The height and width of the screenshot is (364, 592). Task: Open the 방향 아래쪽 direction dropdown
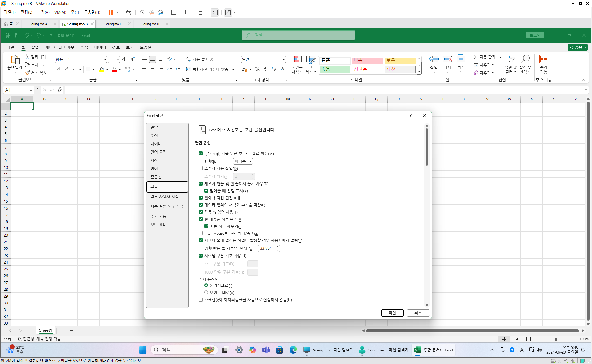243,161
